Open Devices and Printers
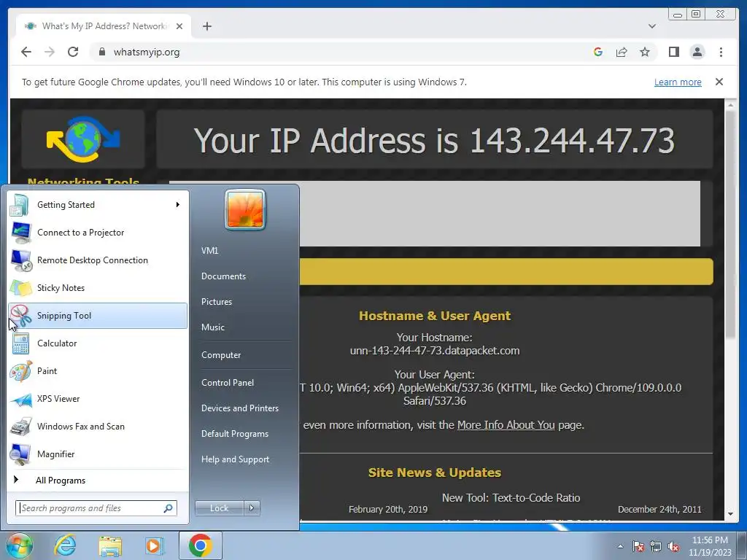The height and width of the screenshot is (560, 747). tap(239, 408)
